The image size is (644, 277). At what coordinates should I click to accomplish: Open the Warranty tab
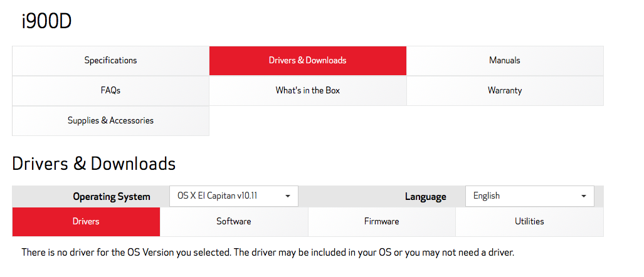coord(505,91)
